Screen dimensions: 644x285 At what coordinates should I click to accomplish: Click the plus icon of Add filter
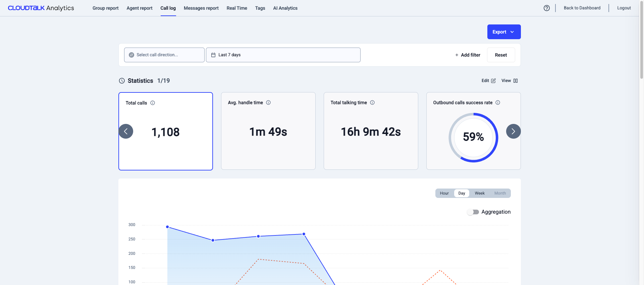pos(457,55)
